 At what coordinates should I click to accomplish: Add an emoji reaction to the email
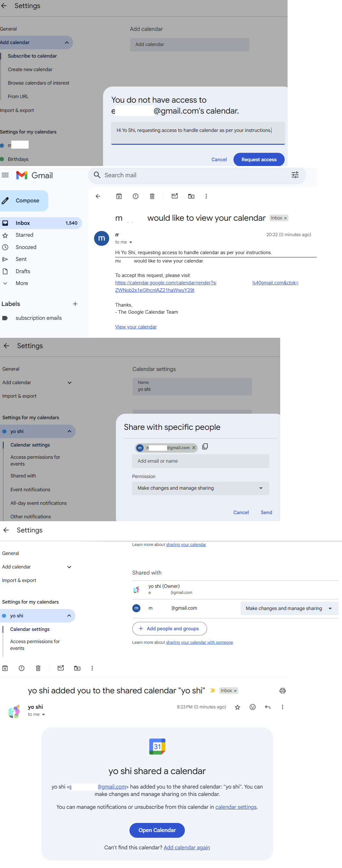(x=252, y=707)
